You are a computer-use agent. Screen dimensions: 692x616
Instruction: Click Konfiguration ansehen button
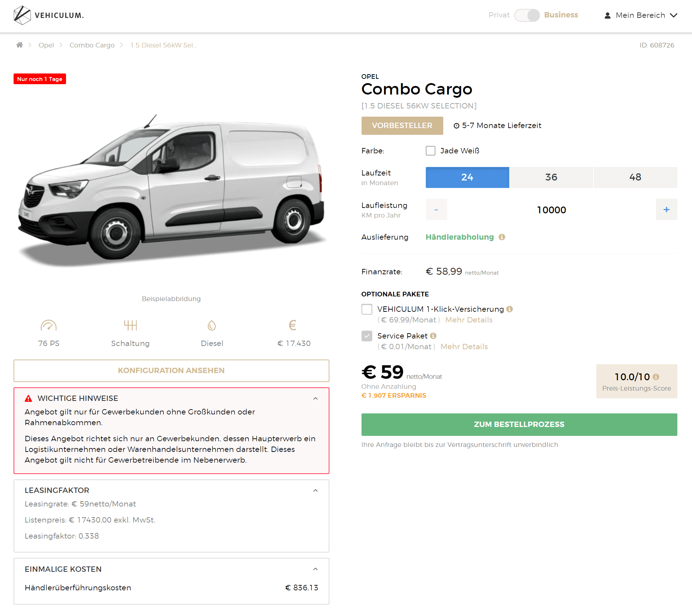[x=171, y=371]
